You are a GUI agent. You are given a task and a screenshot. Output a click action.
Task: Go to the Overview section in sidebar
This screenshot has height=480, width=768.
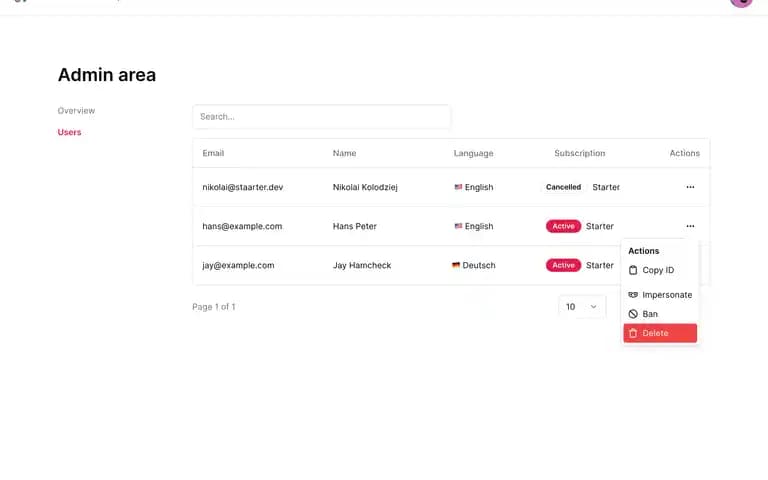point(76,111)
